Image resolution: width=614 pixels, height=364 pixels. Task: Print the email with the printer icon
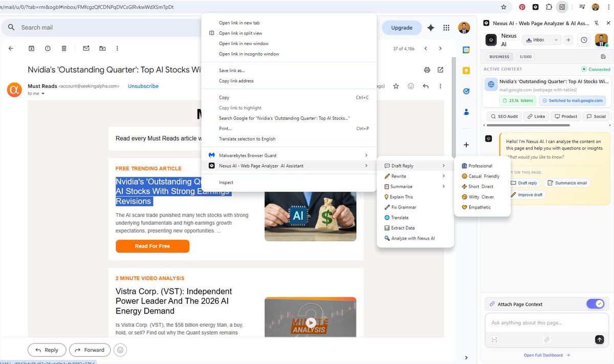[x=427, y=70]
